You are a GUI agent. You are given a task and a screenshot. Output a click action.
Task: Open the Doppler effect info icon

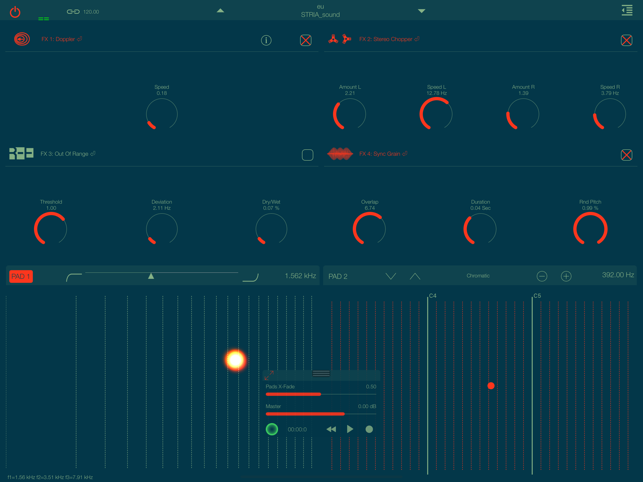[x=266, y=40]
